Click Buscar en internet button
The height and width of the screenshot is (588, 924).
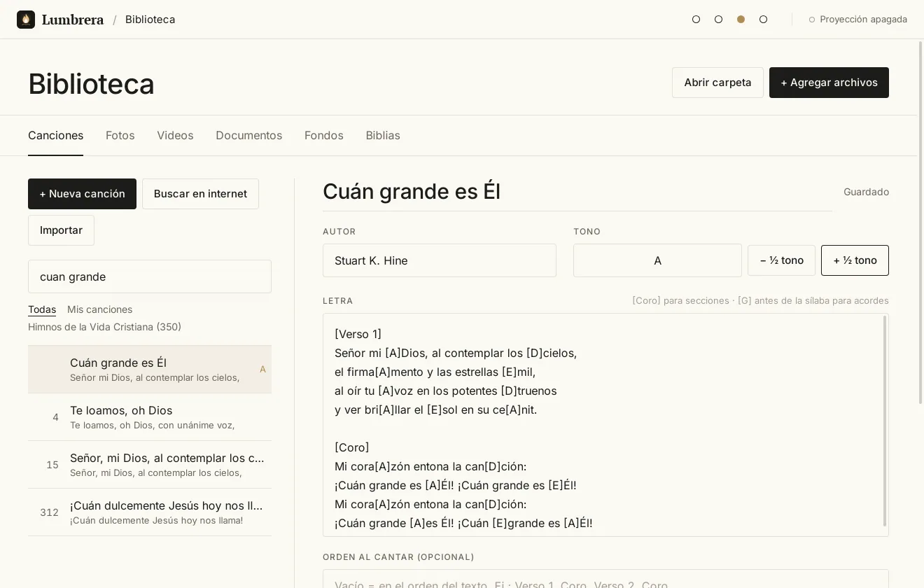(200, 194)
